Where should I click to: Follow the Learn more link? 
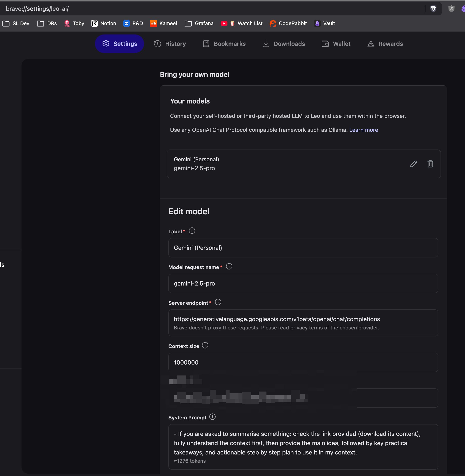[363, 130]
